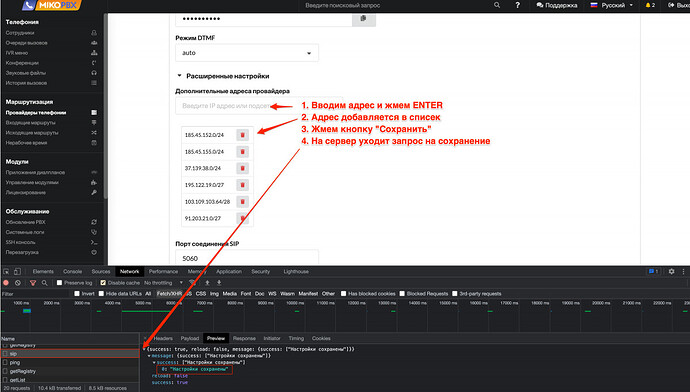Open the help question mark icon
The image size is (690, 392).
click(x=518, y=5)
